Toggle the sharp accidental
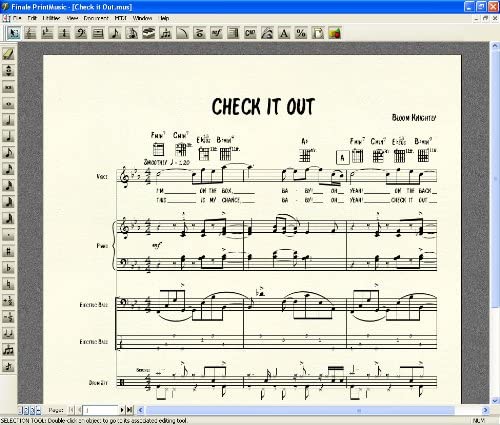The image size is (500, 425). click(x=8, y=251)
